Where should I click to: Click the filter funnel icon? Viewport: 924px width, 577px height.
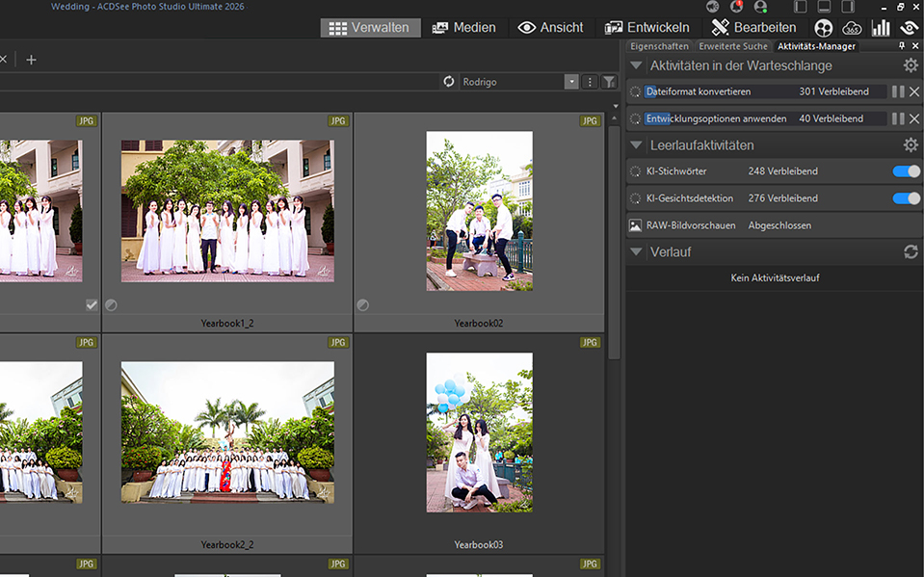[x=609, y=82]
